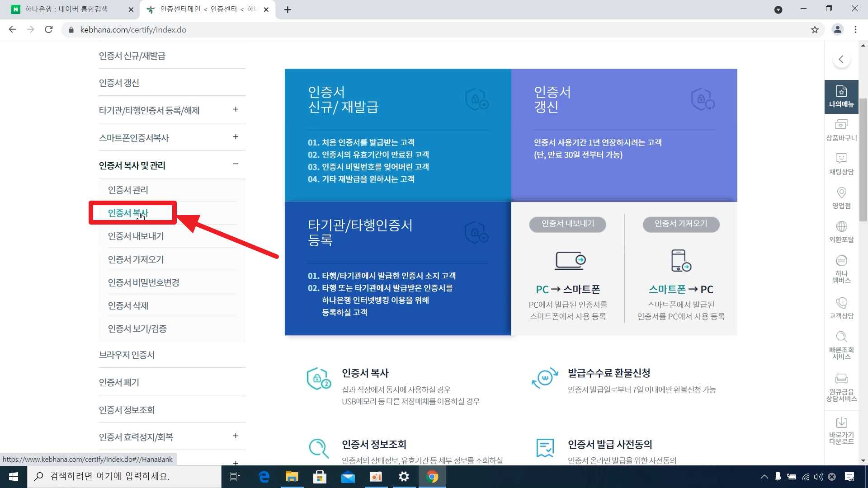Switch to the 하나은행 네이버 통합검색 tab
The image size is (868, 488).
[x=67, y=9]
